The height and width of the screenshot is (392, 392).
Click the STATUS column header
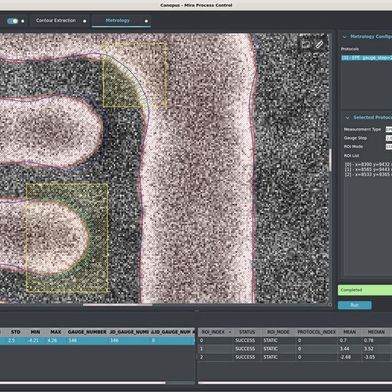point(247,332)
